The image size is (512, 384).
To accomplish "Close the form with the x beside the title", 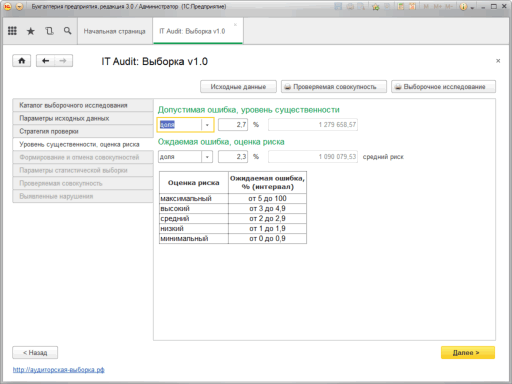I will [498, 61].
